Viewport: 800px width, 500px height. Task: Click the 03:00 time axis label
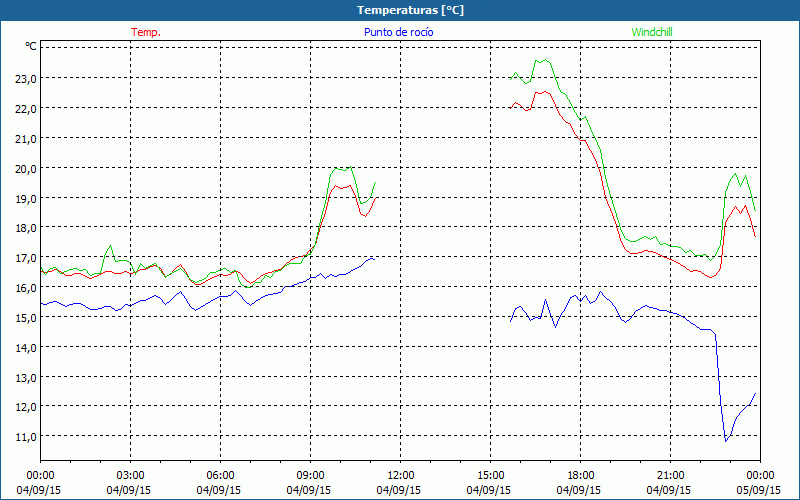[131, 475]
